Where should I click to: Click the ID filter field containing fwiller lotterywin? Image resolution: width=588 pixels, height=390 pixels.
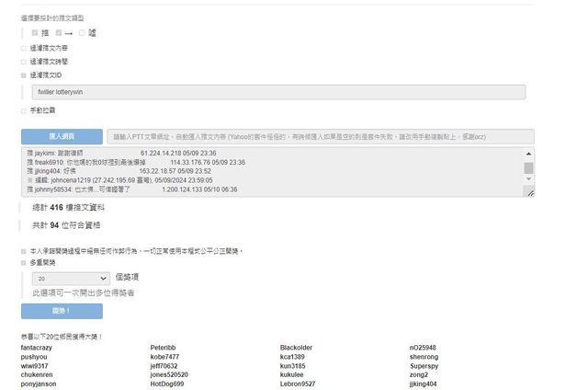tap(277, 92)
